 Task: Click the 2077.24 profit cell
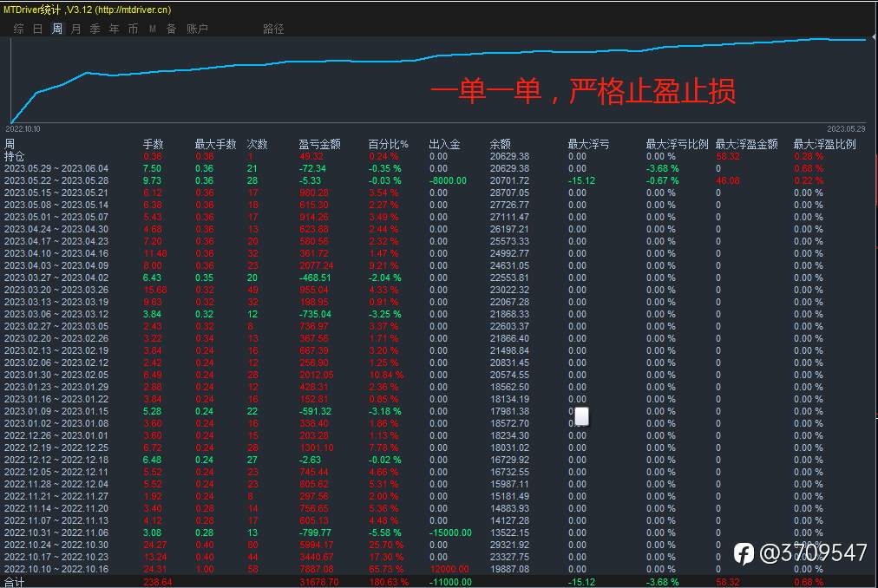(317, 265)
